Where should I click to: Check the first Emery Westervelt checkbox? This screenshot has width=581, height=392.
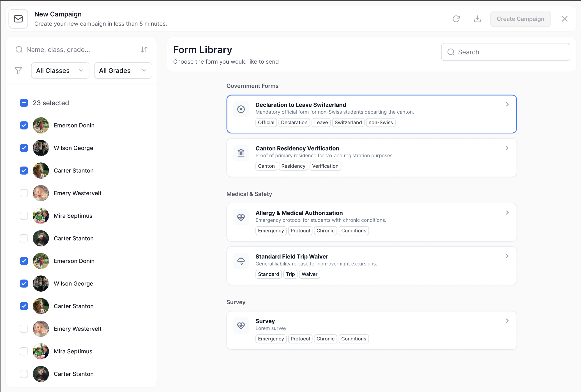click(24, 193)
